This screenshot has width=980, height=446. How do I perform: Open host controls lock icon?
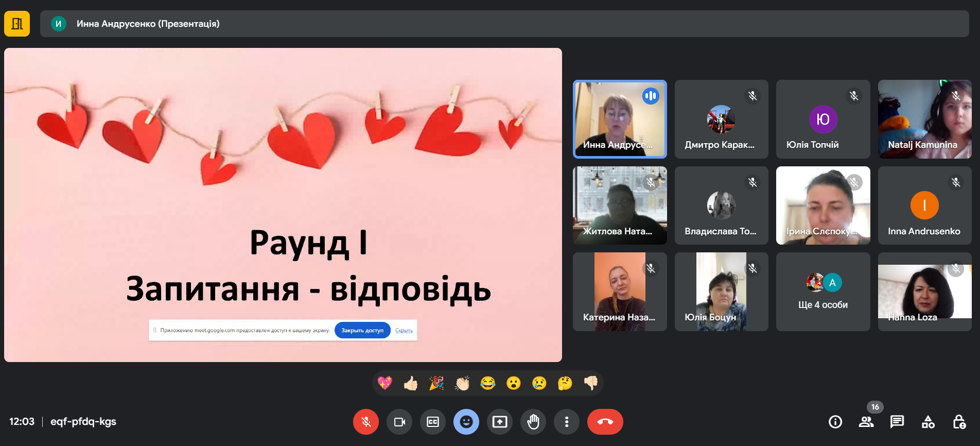tap(959, 422)
